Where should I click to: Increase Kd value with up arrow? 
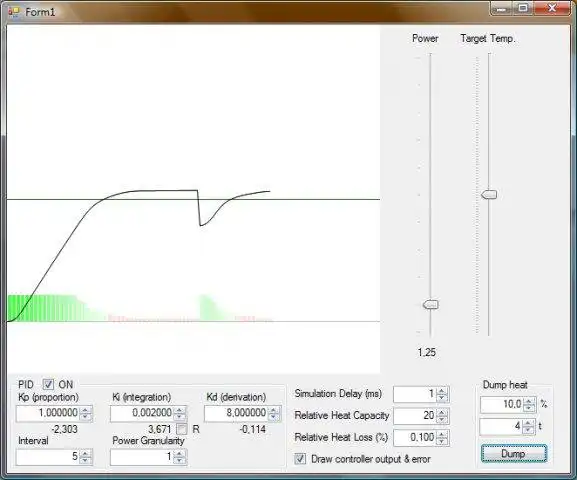tap(273, 410)
